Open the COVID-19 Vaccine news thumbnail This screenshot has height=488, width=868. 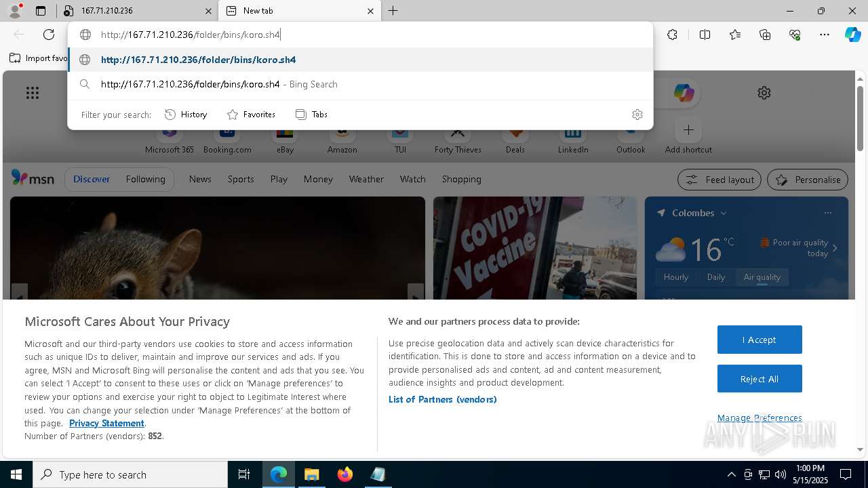point(535,248)
